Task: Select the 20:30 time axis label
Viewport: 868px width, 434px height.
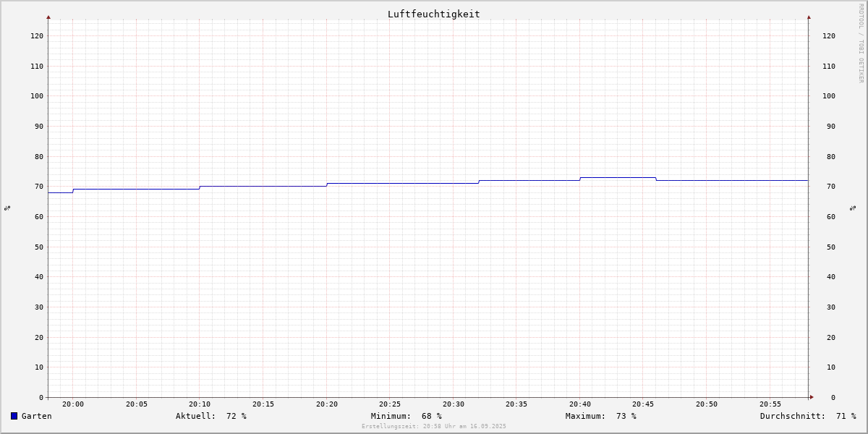Action: [x=454, y=404]
